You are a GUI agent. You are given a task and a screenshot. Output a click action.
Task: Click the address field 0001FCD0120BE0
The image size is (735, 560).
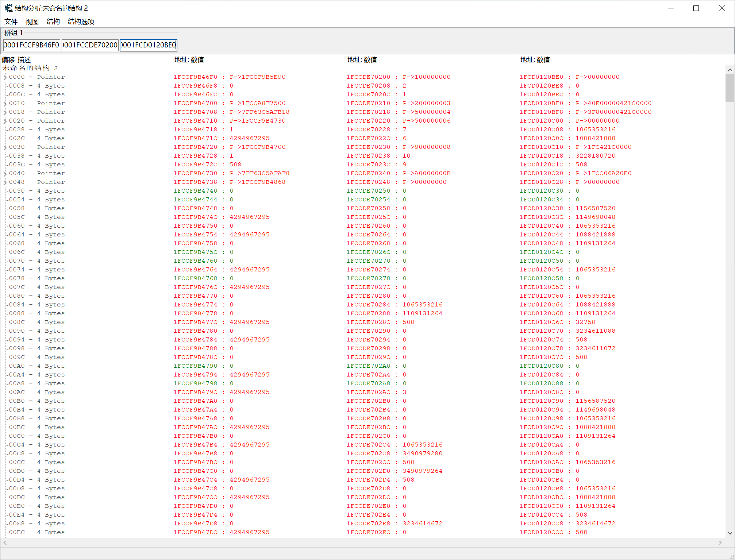point(149,45)
